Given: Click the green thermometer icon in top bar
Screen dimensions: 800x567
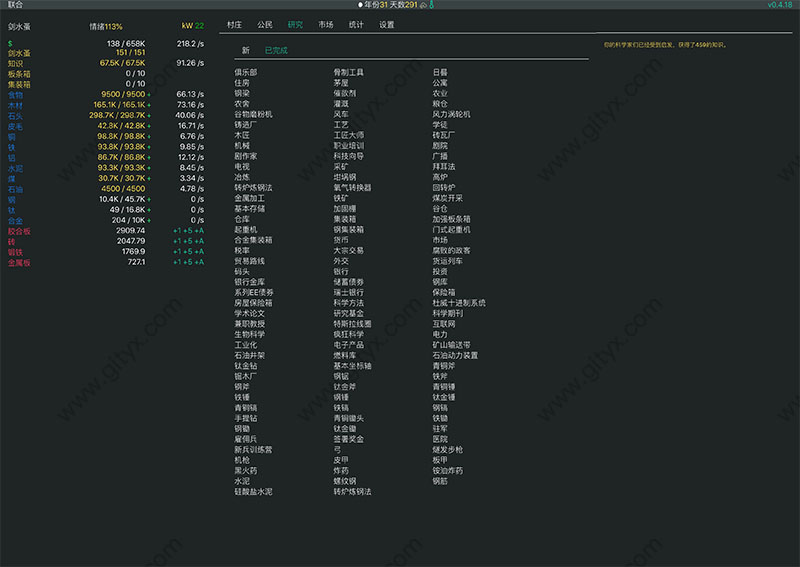Looking at the screenshot, I should [431, 5].
